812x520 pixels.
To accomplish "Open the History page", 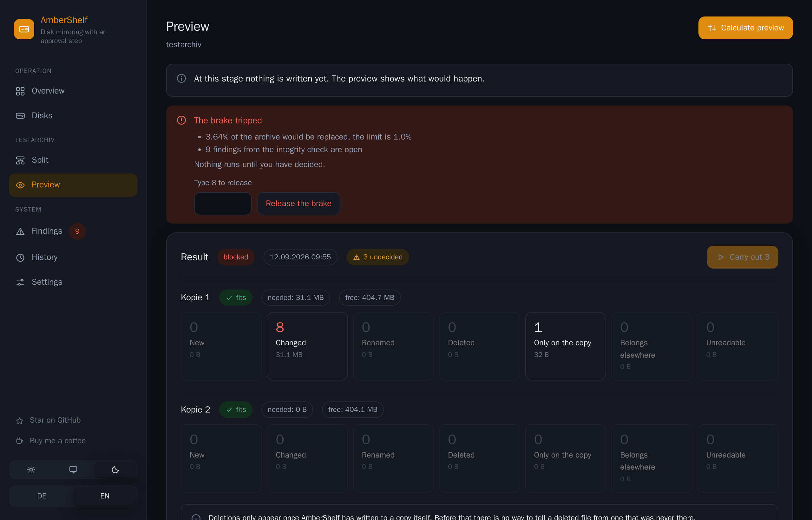I will tap(73, 258).
